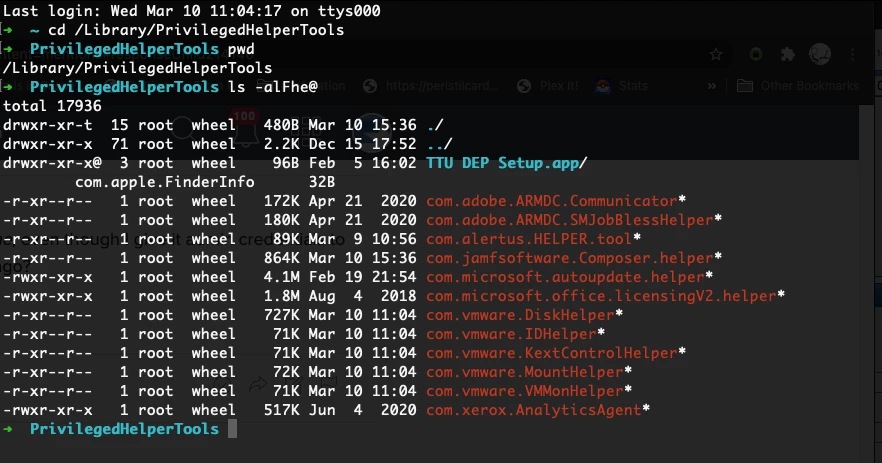Click the 'TTU DEP Setup.app/' directory name
This screenshot has height=463, width=882.
pyautogui.click(x=506, y=163)
